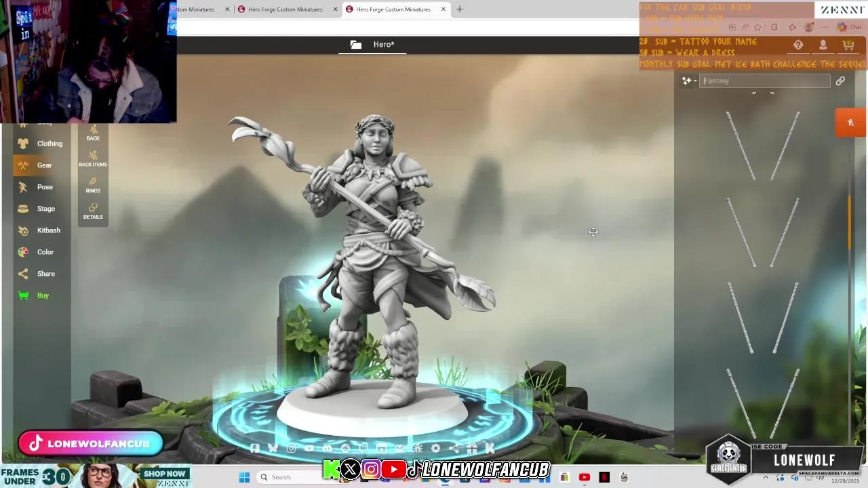The width and height of the screenshot is (868, 488).
Task: Close the active Hero Forge tab
Action: click(x=443, y=9)
